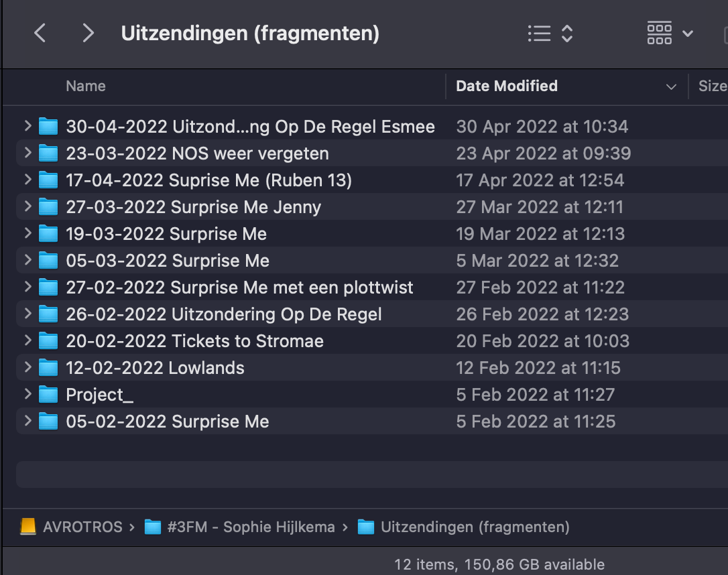Select 27-02-2022 Surprise Me met een plottwist
Viewport: 728px width, 575px height.
(x=372, y=287)
